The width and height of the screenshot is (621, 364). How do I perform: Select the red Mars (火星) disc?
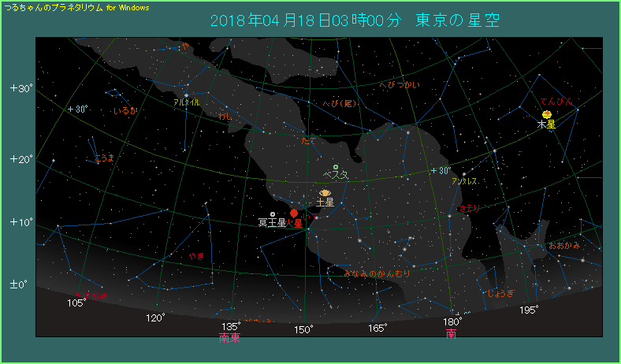[294, 213]
